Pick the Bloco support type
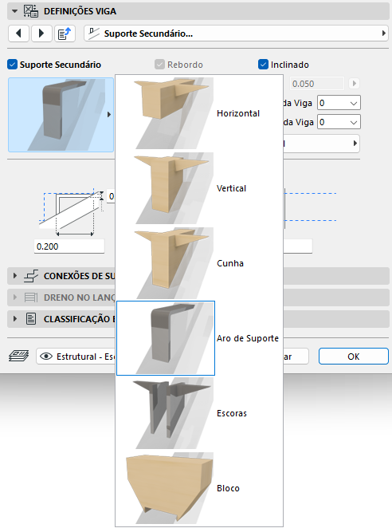The image size is (392, 532). tap(199, 488)
